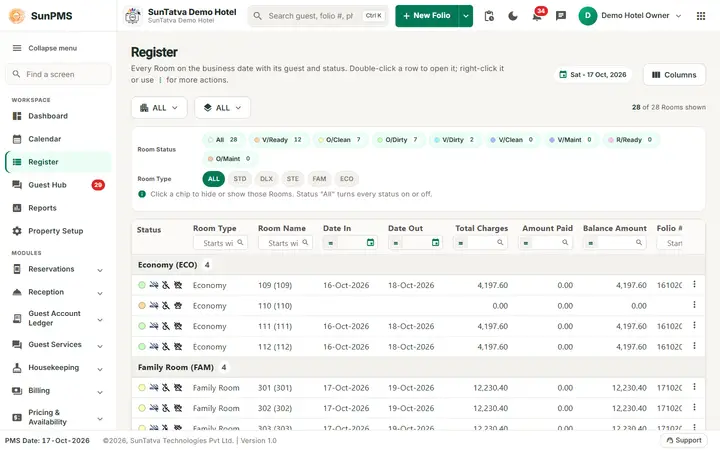Open row menu for room 112

[694, 346]
